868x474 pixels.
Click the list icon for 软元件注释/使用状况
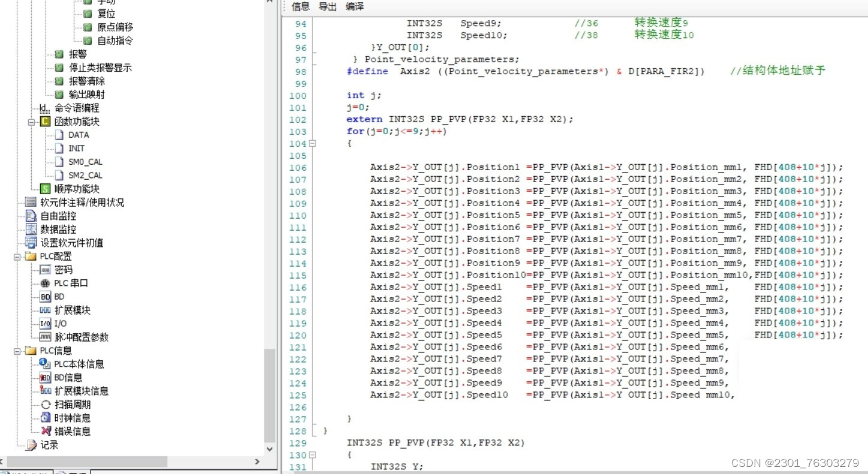click(31, 203)
